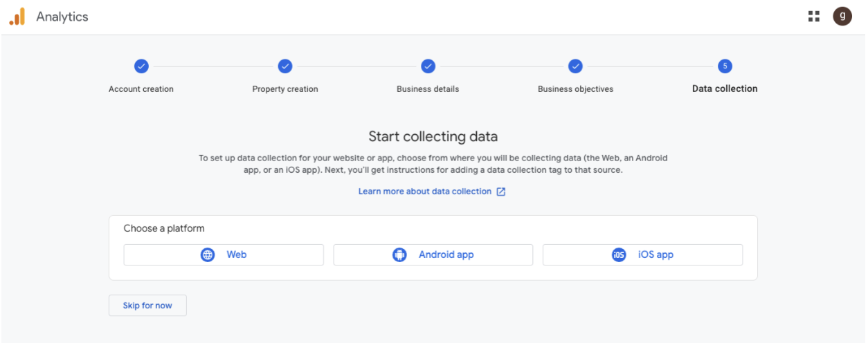The image size is (868, 343).
Task: Choose the Android app platform button
Action: click(x=433, y=254)
